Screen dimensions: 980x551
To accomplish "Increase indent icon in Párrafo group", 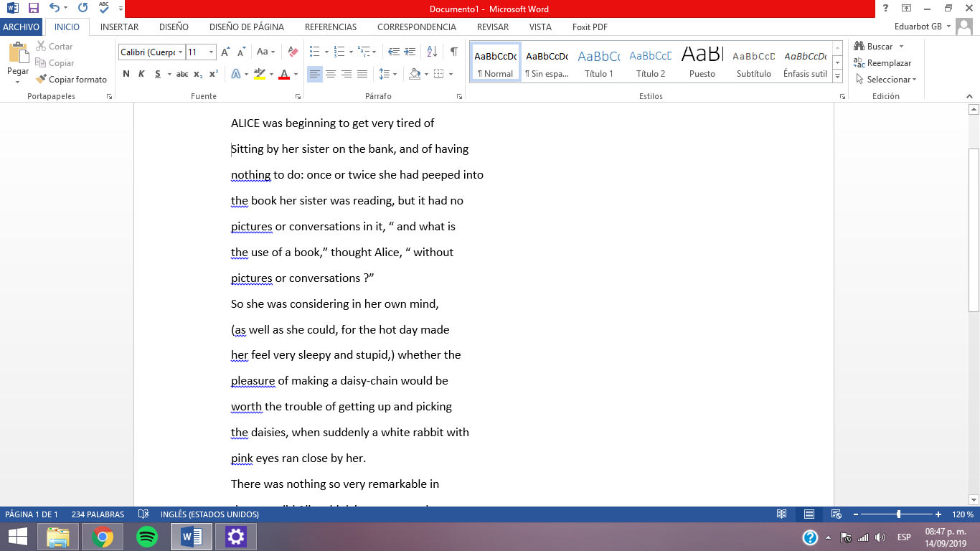I will pyautogui.click(x=410, y=52).
